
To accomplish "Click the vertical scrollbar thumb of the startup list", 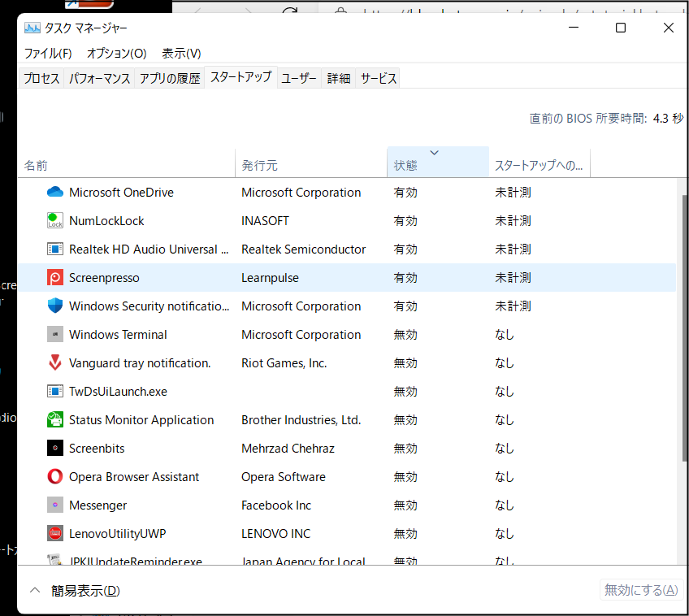I will [685, 328].
